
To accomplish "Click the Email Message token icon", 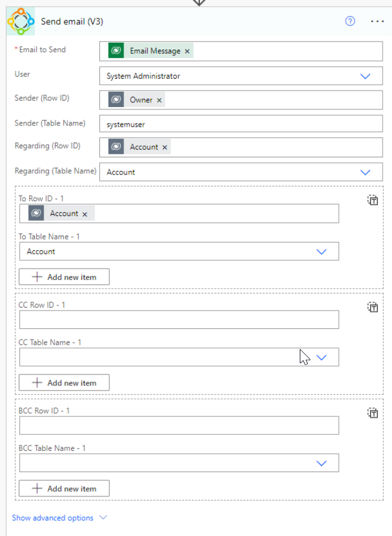I will pos(116,51).
